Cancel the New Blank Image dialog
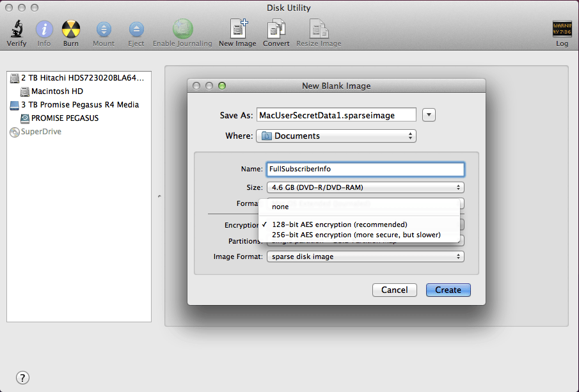 [x=394, y=290]
